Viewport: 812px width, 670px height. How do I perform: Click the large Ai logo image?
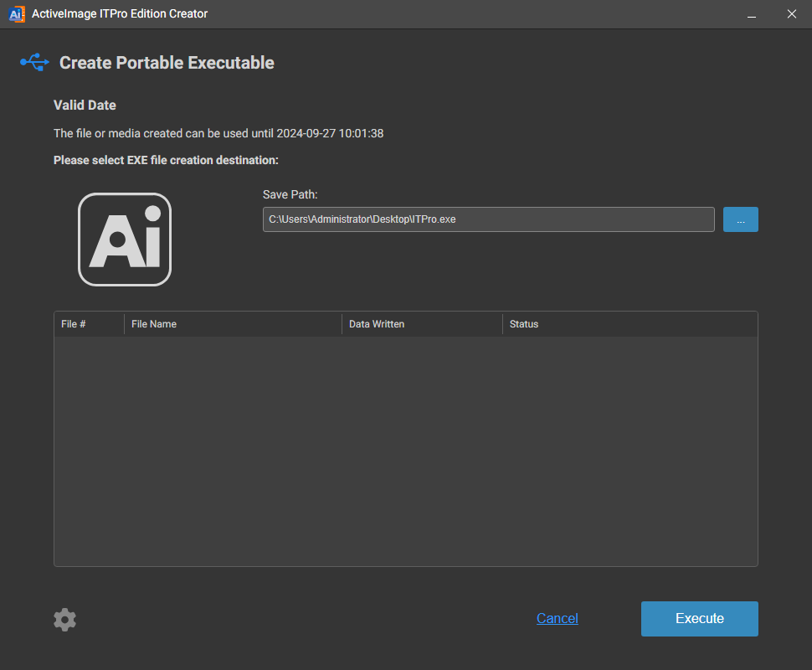pyautogui.click(x=125, y=240)
